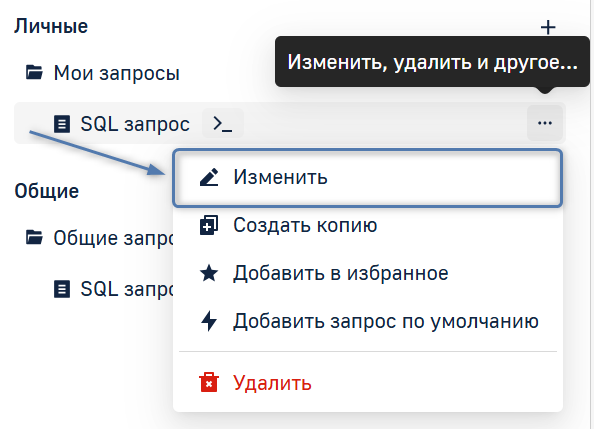Screen dimensions: 594x429
Task: Choose Добавить запрос по умолчанию
Action: pos(367,321)
